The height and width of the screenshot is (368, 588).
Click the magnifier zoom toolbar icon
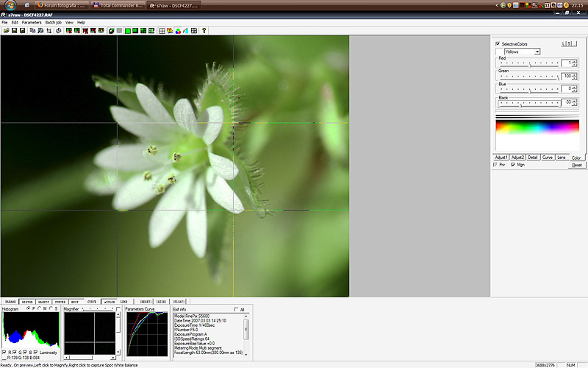pos(40,31)
